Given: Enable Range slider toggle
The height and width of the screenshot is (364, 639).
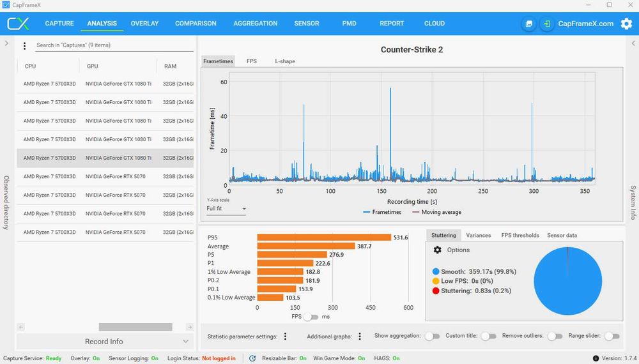Looking at the screenshot, I should click(x=612, y=336).
